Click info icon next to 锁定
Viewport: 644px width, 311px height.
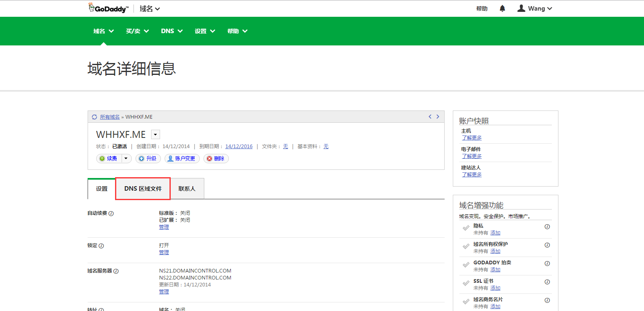click(x=101, y=246)
